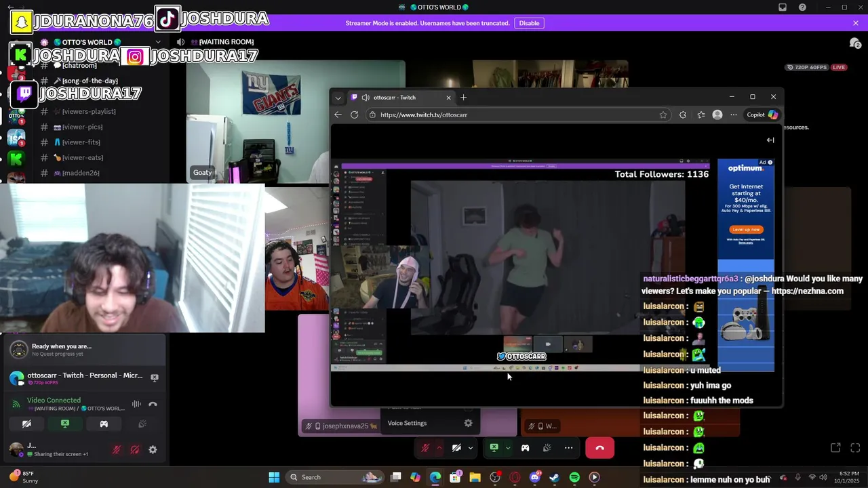This screenshot has height=488, width=868.
Task: Open soundboard in left voice panel
Action: click(142, 424)
